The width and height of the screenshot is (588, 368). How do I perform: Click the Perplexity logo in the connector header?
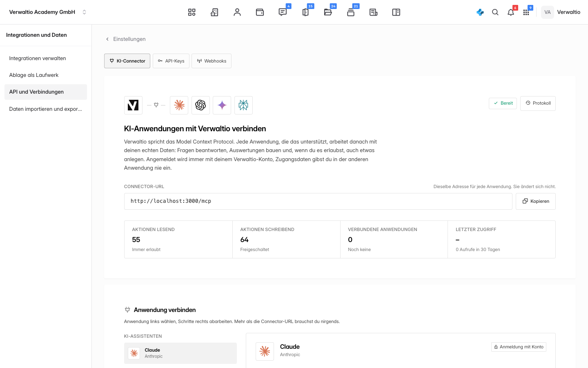pos(243,105)
